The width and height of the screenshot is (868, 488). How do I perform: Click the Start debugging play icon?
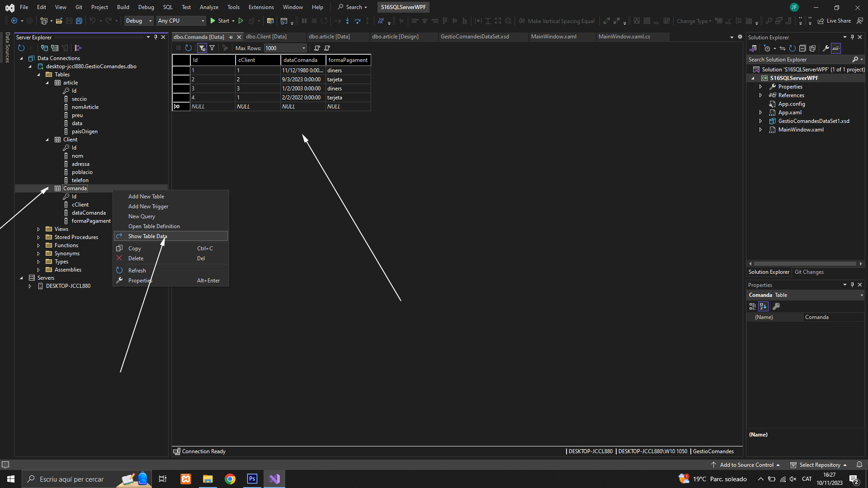point(213,21)
